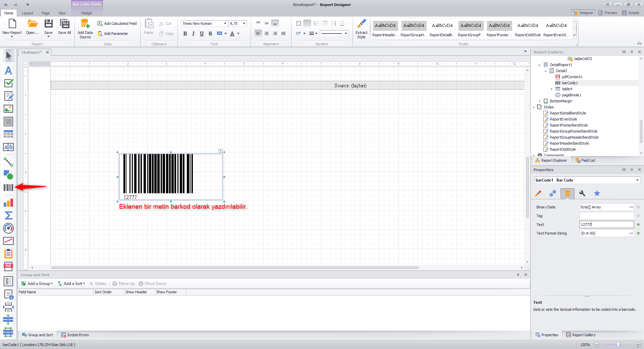This screenshot has width=644, height=349.
Task: Open the font size dropdown
Action: pyautogui.click(x=244, y=23)
